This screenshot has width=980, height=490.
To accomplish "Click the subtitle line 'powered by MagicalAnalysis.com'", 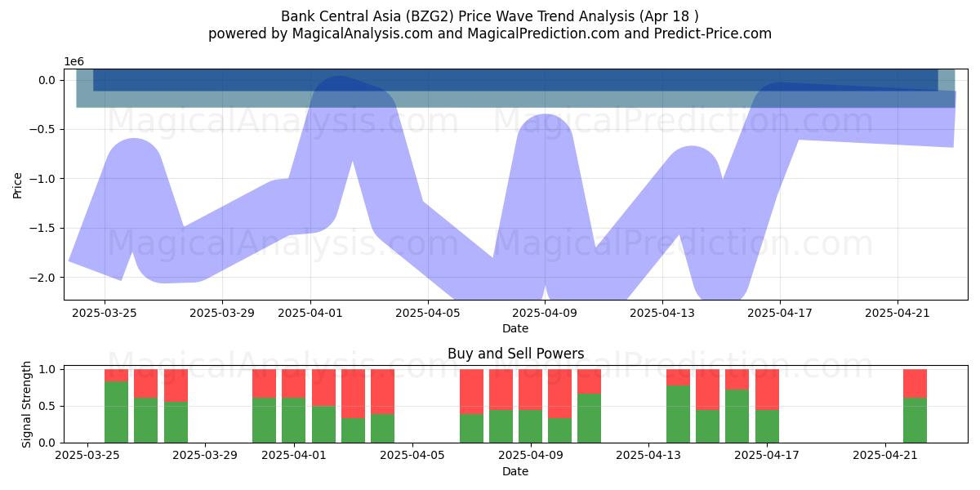I will click(490, 33).
